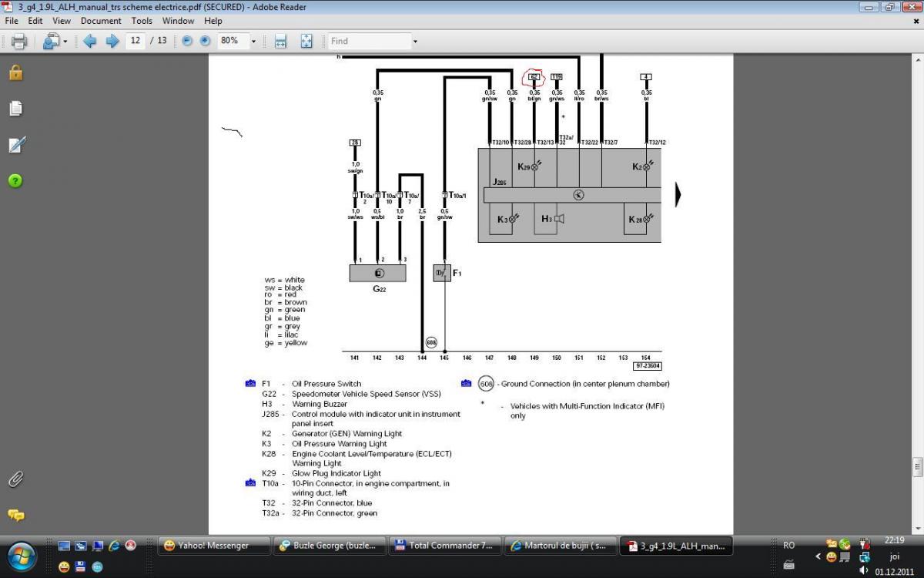
Task: Open the Document menu
Action: (101, 21)
